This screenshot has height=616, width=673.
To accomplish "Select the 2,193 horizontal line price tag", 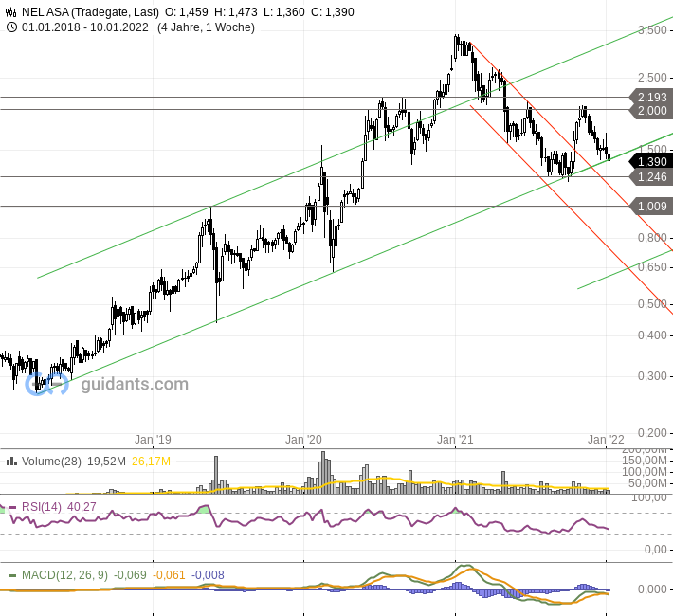I will pos(650,98).
